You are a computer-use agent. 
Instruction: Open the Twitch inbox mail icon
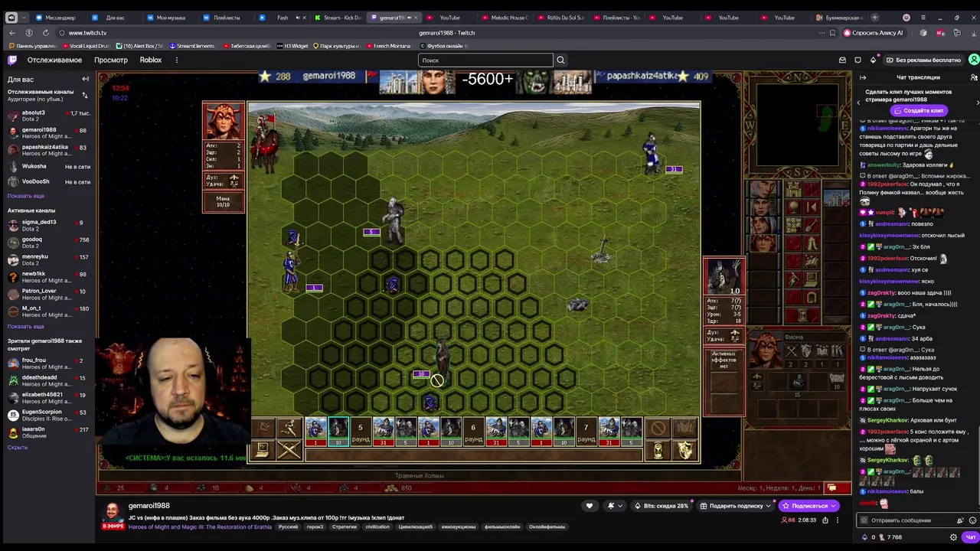point(842,60)
